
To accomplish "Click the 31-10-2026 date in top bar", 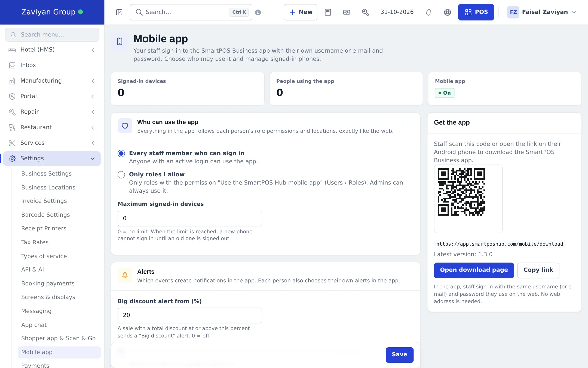I will coord(397,12).
